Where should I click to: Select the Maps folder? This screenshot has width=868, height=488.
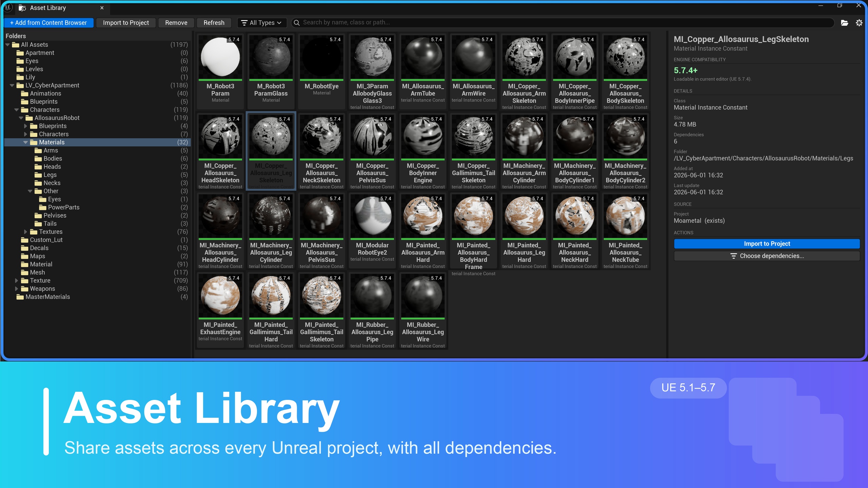98,256
